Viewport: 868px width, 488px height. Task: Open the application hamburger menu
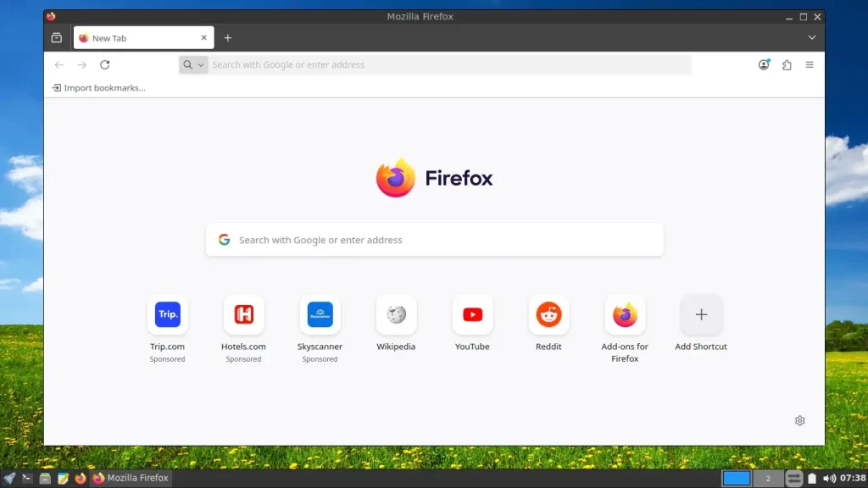coord(810,64)
